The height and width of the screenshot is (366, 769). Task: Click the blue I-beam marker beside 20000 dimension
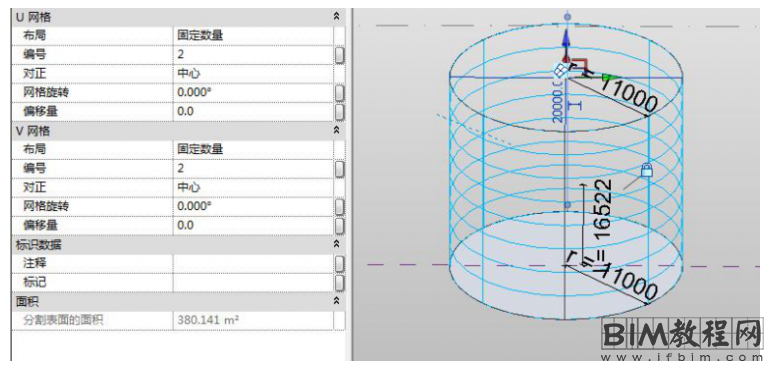(x=575, y=105)
